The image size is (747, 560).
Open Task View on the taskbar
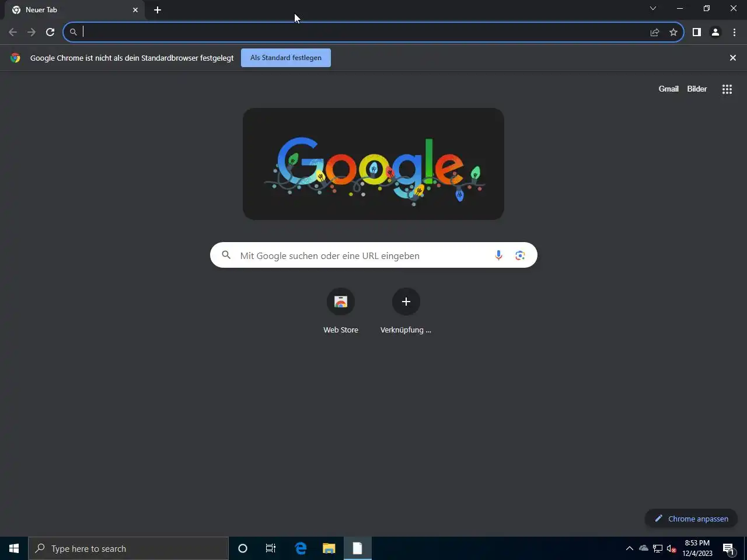coord(271,548)
